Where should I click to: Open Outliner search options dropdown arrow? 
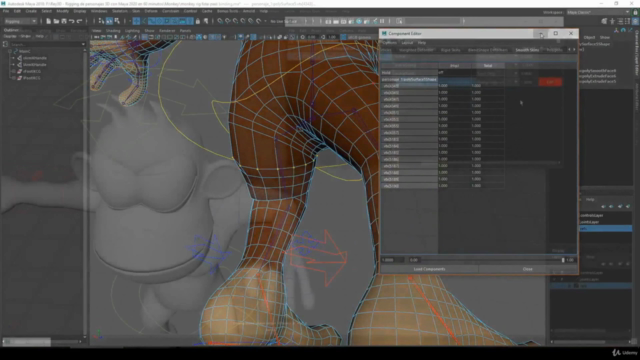(83, 44)
